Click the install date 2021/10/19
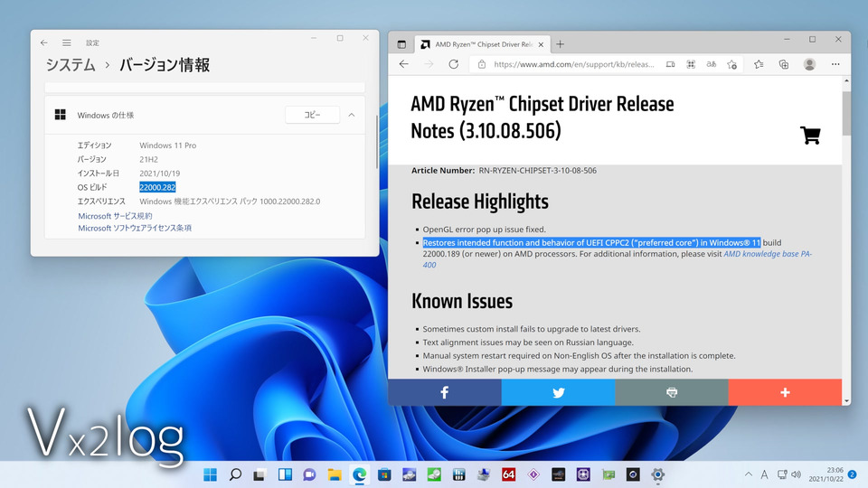 click(x=159, y=174)
